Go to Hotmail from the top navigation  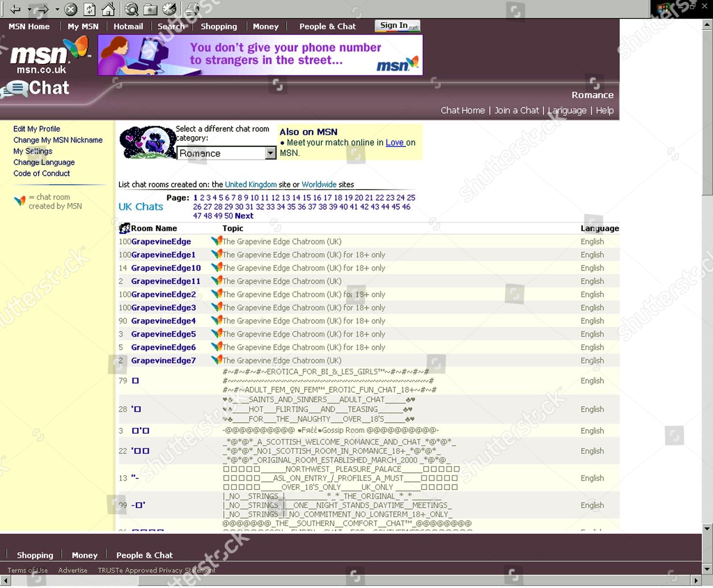click(x=128, y=27)
